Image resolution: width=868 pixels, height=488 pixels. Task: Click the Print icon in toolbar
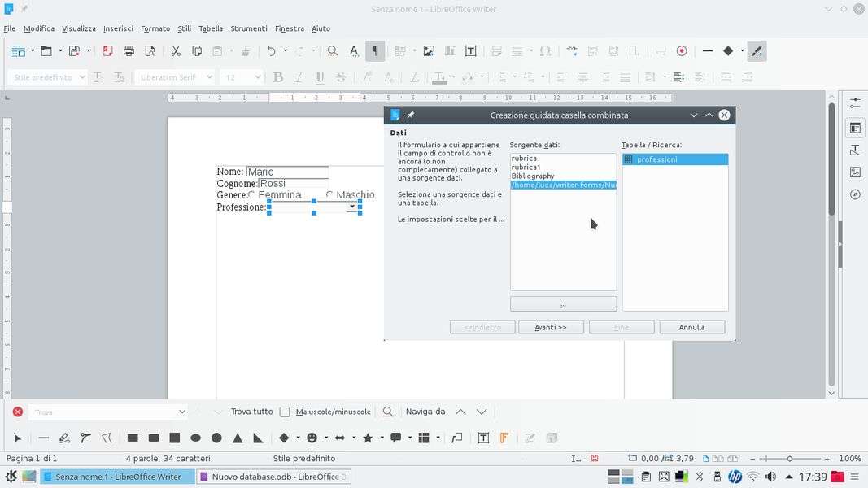point(129,51)
